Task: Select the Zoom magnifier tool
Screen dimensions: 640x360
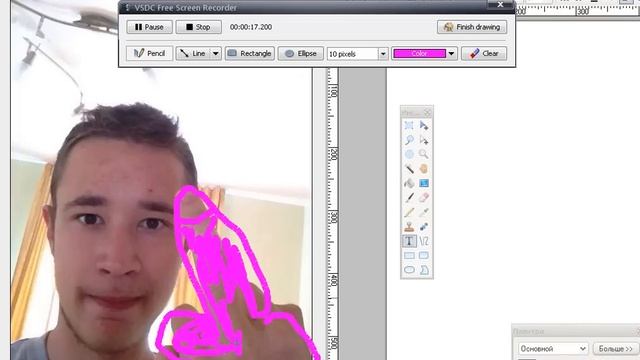Action: 424,154
